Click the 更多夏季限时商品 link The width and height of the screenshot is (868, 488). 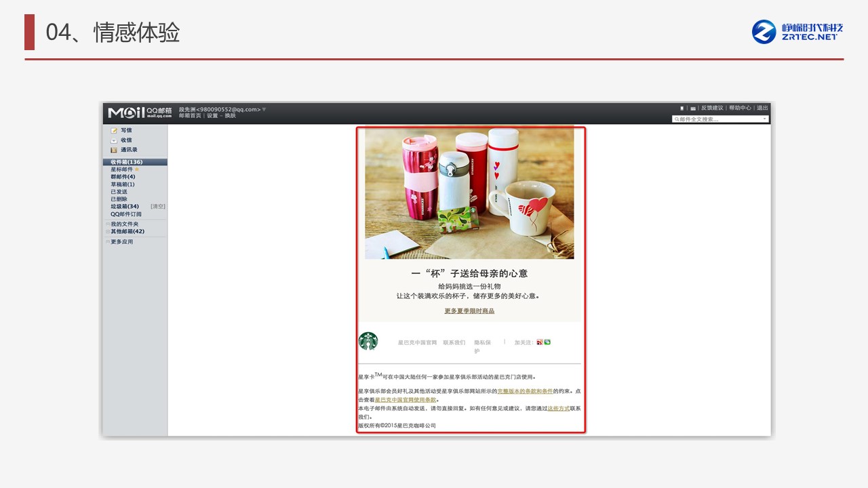pyautogui.click(x=469, y=311)
